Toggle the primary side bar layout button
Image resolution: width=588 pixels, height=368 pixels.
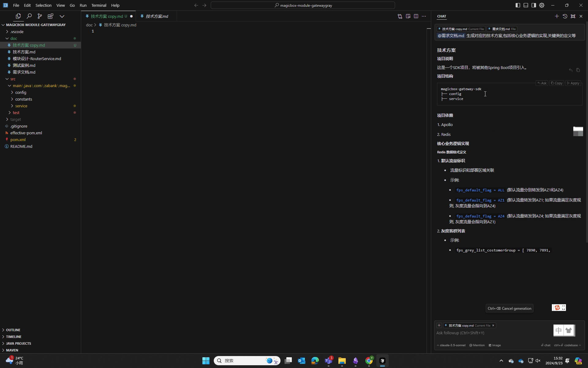(518, 5)
